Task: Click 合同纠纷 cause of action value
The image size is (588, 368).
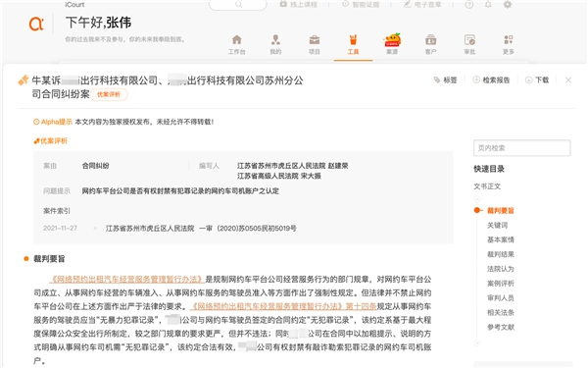Action: point(96,166)
